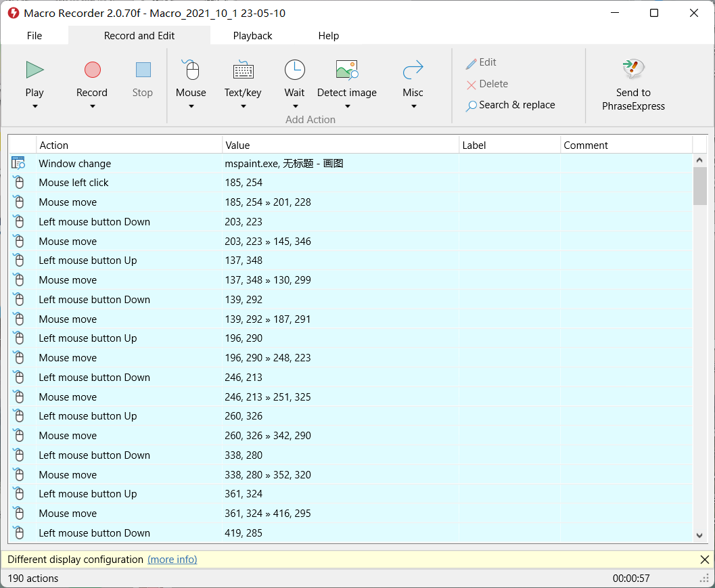Click the scroll down arrow of the action list
715x588 pixels.
click(700, 535)
